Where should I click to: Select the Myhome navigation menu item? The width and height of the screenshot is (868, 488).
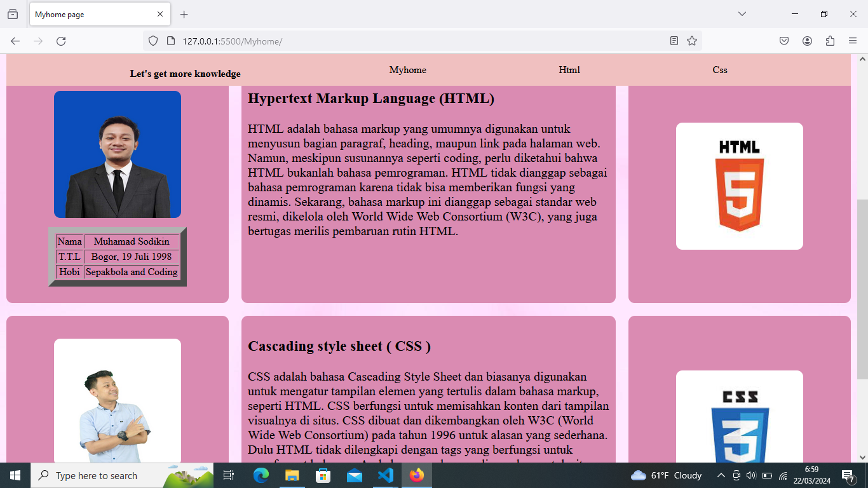click(x=407, y=70)
